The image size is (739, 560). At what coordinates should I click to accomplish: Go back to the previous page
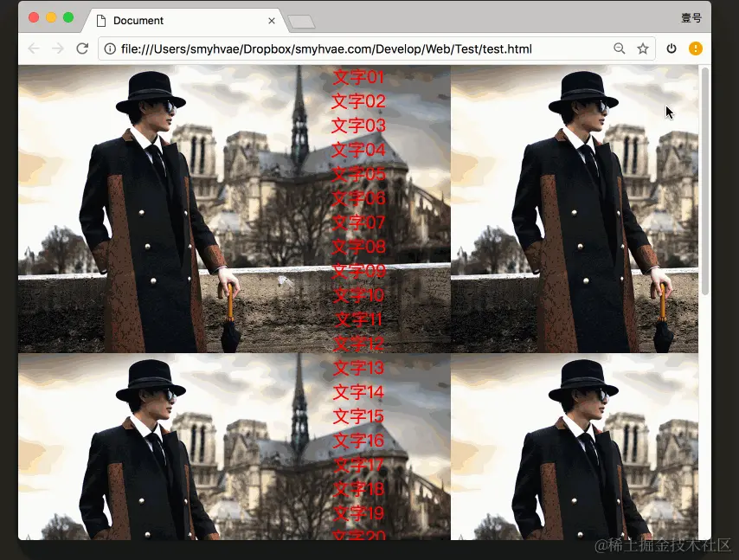[x=34, y=48]
